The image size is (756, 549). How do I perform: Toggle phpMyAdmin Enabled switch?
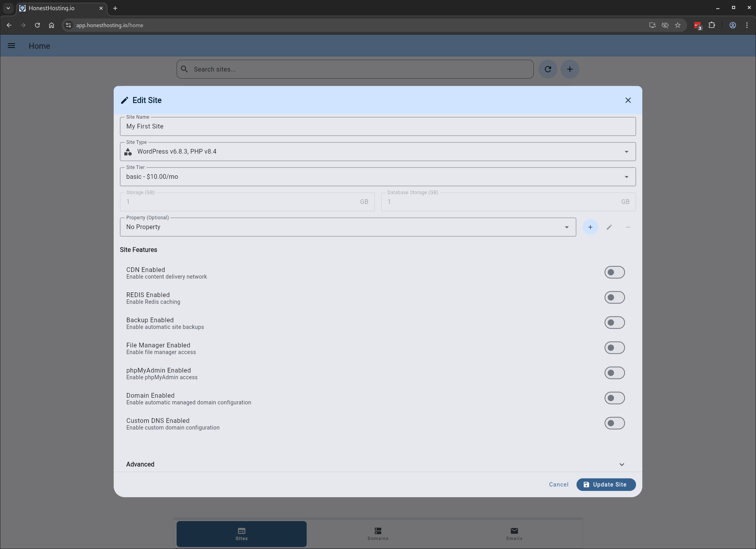[x=614, y=373]
